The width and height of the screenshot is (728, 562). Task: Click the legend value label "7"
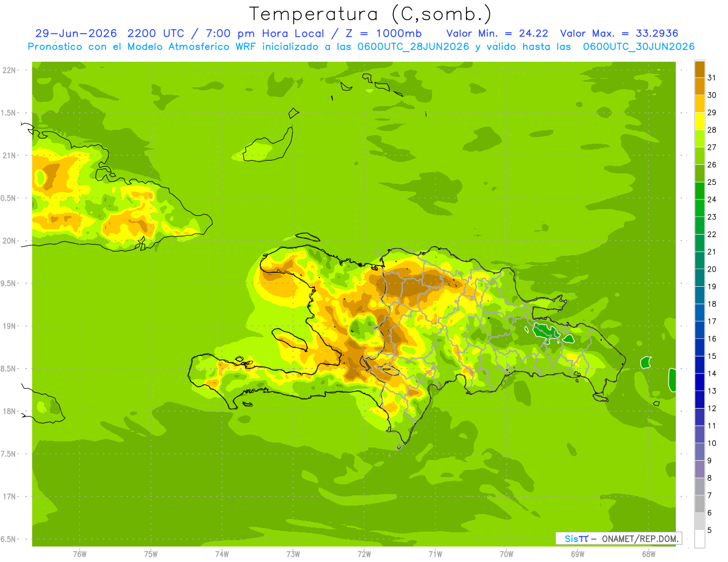(x=709, y=496)
